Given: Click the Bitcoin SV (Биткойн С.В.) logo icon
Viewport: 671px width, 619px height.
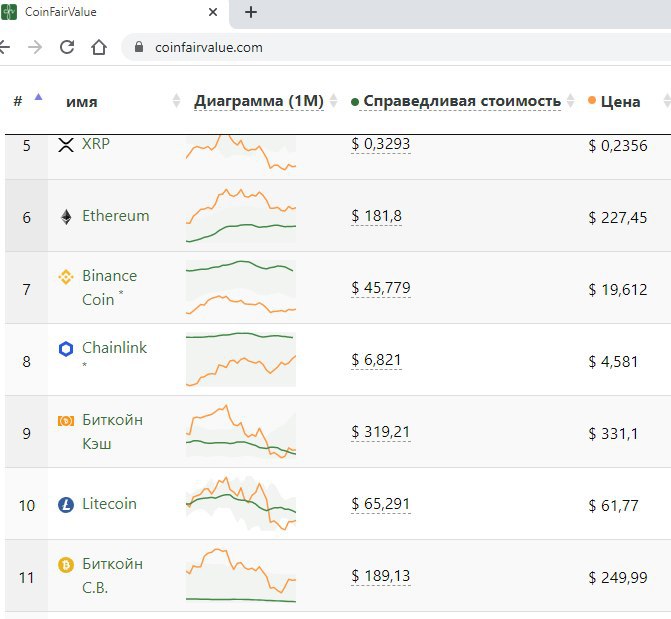Looking at the screenshot, I should [x=66, y=565].
